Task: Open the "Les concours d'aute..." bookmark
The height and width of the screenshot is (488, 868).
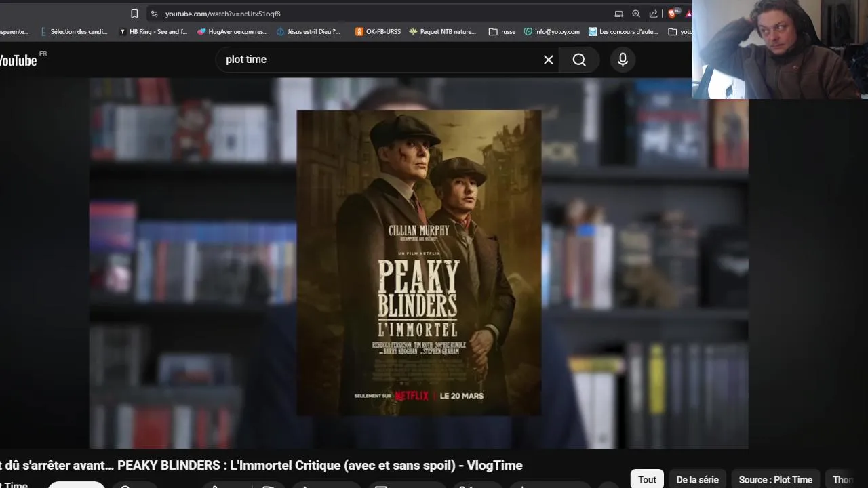Action: [x=623, y=31]
